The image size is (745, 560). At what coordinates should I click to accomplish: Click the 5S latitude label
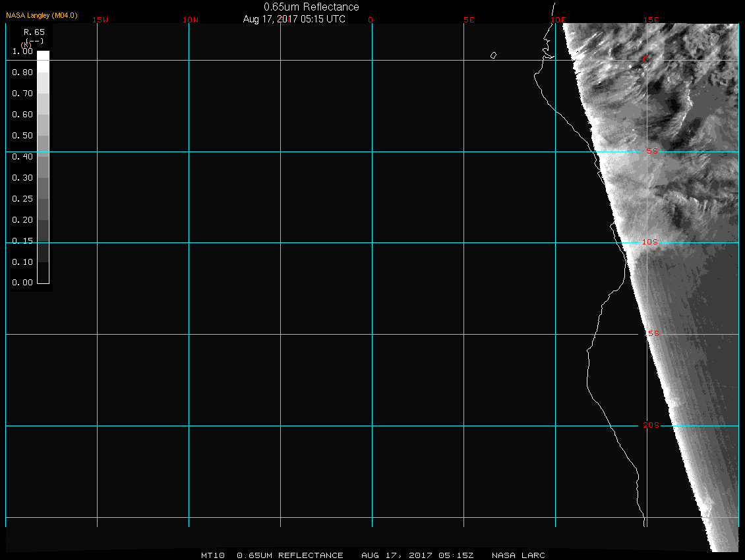[651, 152]
